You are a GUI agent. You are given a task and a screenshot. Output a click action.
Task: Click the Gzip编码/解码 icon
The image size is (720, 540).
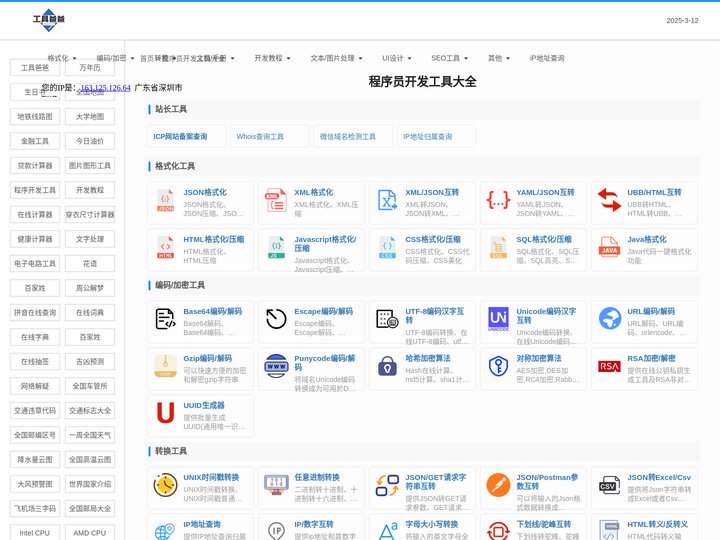click(x=165, y=366)
